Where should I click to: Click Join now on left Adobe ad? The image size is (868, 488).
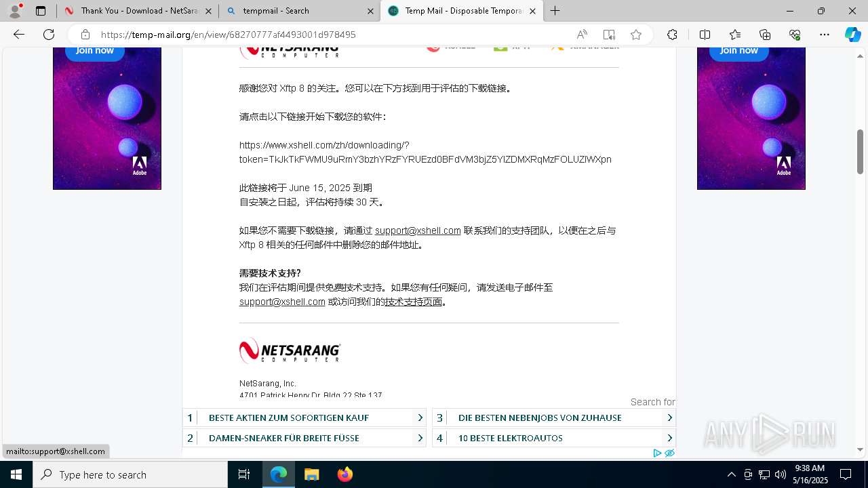(95, 51)
